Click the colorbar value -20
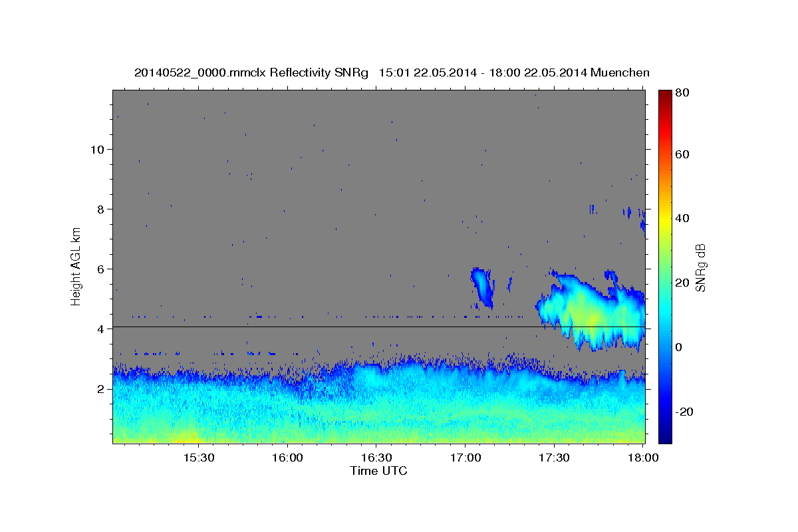The image size is (798, 532). pos(684,412)
